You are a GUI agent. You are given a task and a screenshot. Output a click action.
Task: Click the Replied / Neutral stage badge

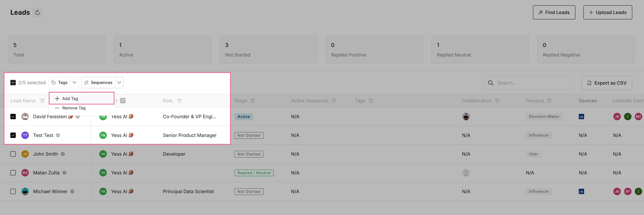click(254, 173)
